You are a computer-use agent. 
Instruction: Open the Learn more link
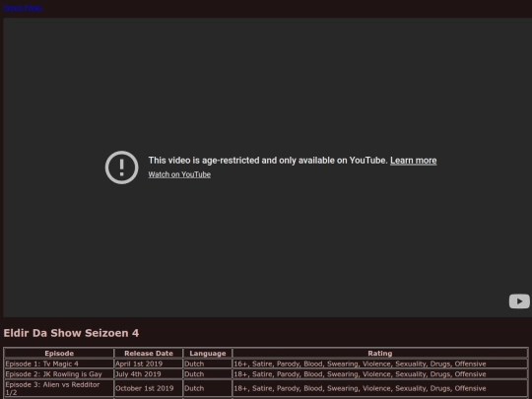[413, 161]
